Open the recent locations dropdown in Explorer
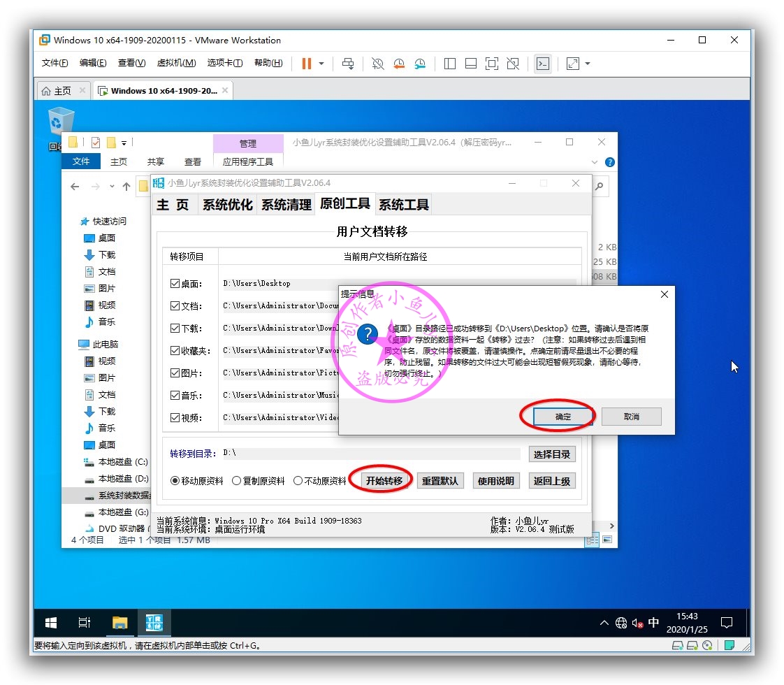The image size is (784, 685). coord(112,187)
